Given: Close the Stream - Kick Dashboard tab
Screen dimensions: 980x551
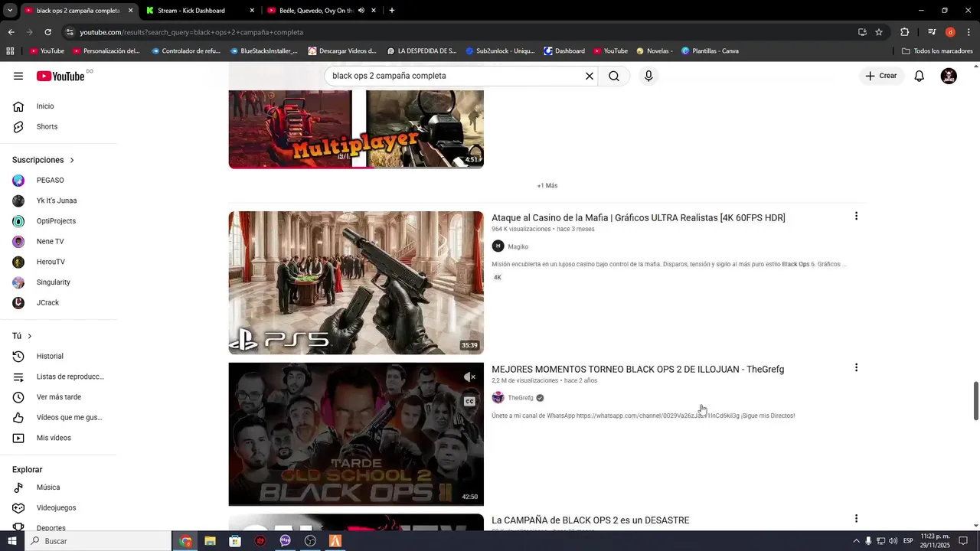Looking at the screenshot, I should coord(252,11).
